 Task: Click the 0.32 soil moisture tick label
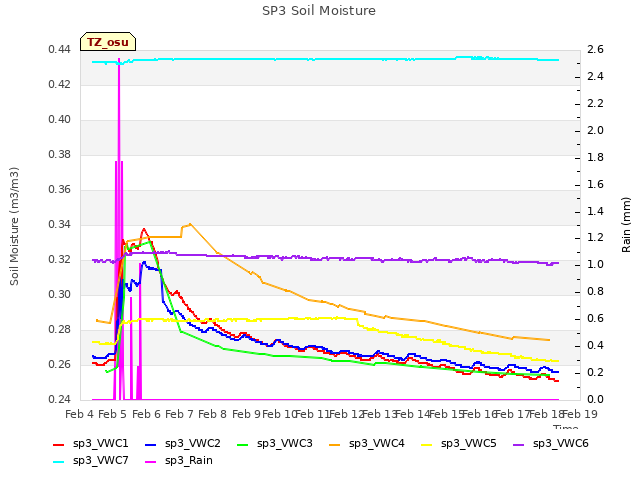(x=60, y=260)
